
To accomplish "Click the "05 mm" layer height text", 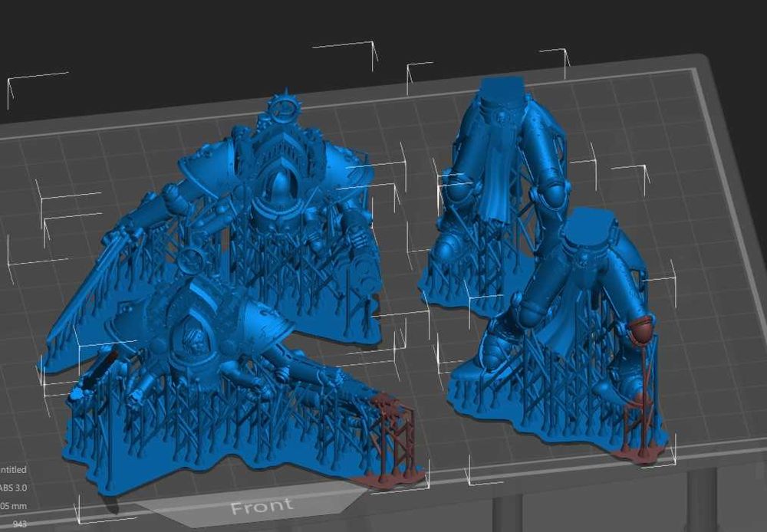I will [x=13, y=506].
